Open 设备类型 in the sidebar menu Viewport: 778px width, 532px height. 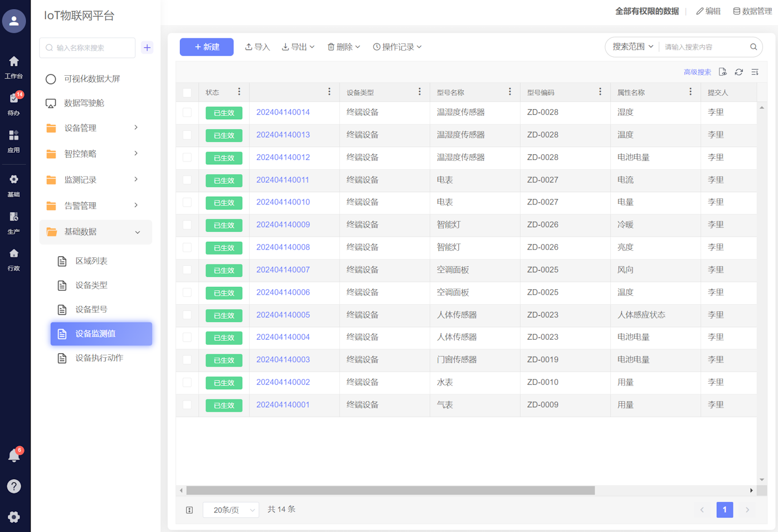pyautogui.click(x=91, y=285)
